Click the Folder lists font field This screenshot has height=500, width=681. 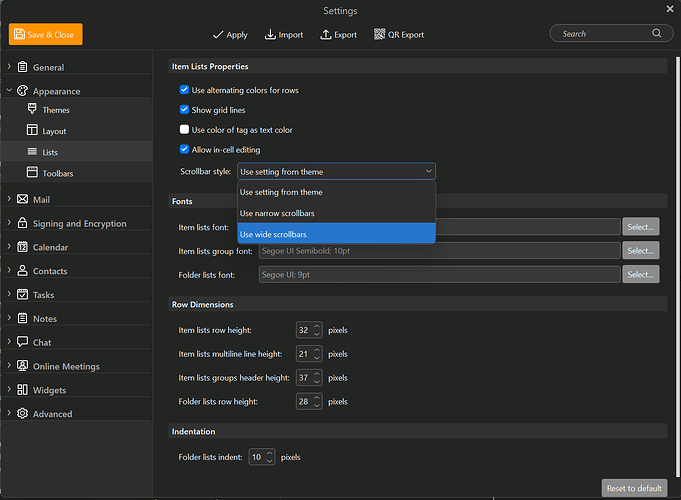pos(440,275)
